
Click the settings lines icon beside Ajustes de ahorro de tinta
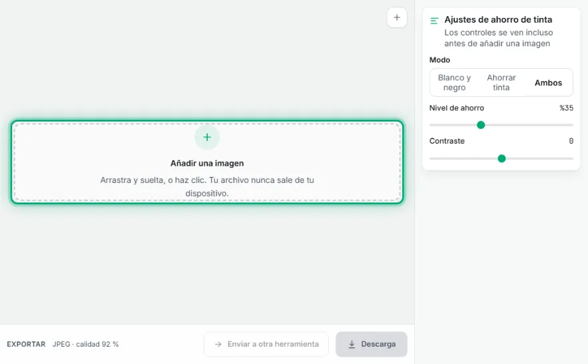[x=434, y=21]
